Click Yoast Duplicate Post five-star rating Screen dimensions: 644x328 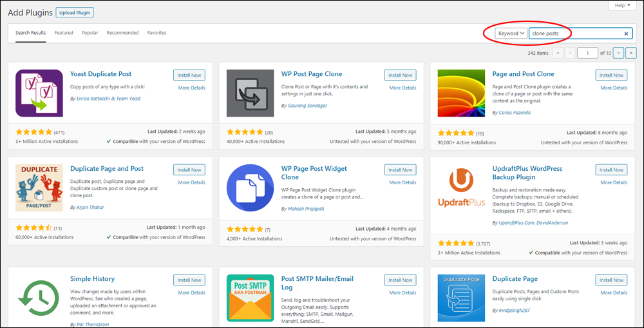tap(34, 132)
